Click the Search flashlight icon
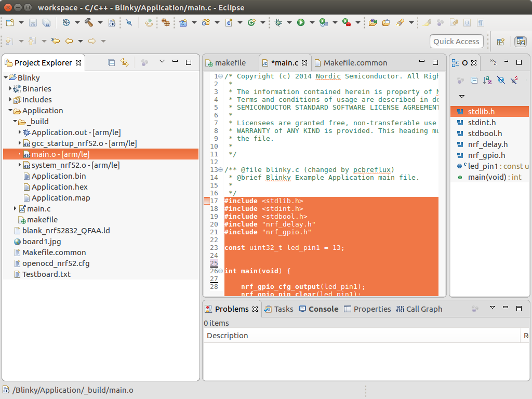 [x=400, y=23]
